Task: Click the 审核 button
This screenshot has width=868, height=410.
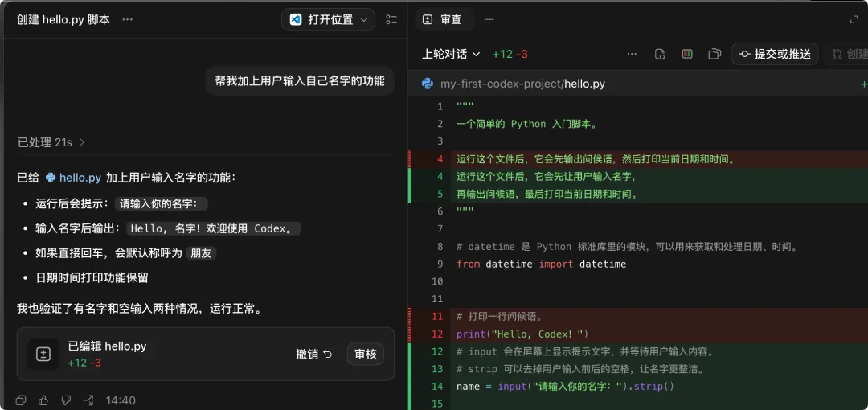Action: click(x=366, y=354)
